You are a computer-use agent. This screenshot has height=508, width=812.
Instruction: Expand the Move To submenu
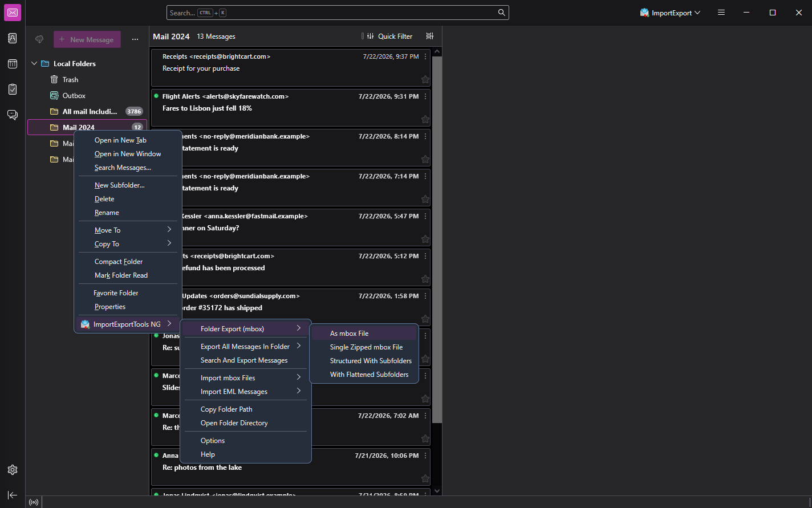(128, 230)
